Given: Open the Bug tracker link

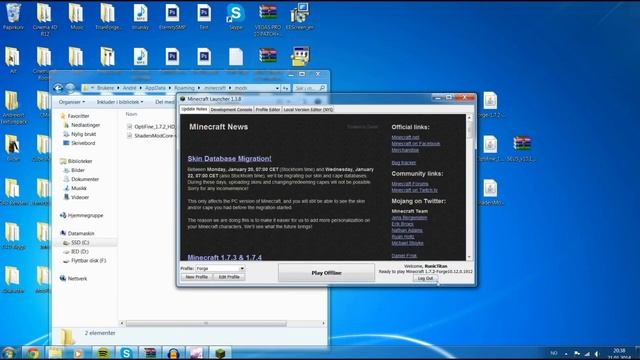Looking at the screenshot, I should coord(404,162).
